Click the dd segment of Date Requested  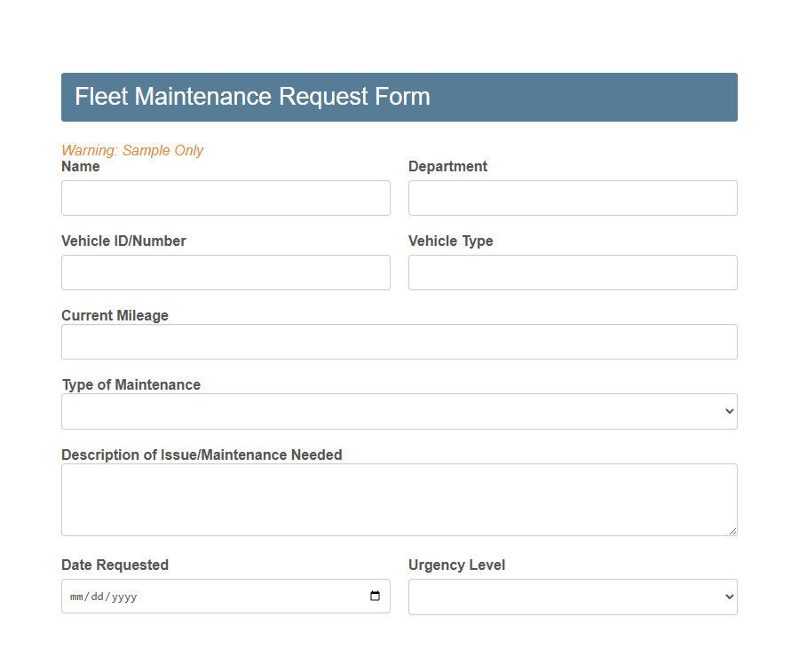tap(98, 597)
